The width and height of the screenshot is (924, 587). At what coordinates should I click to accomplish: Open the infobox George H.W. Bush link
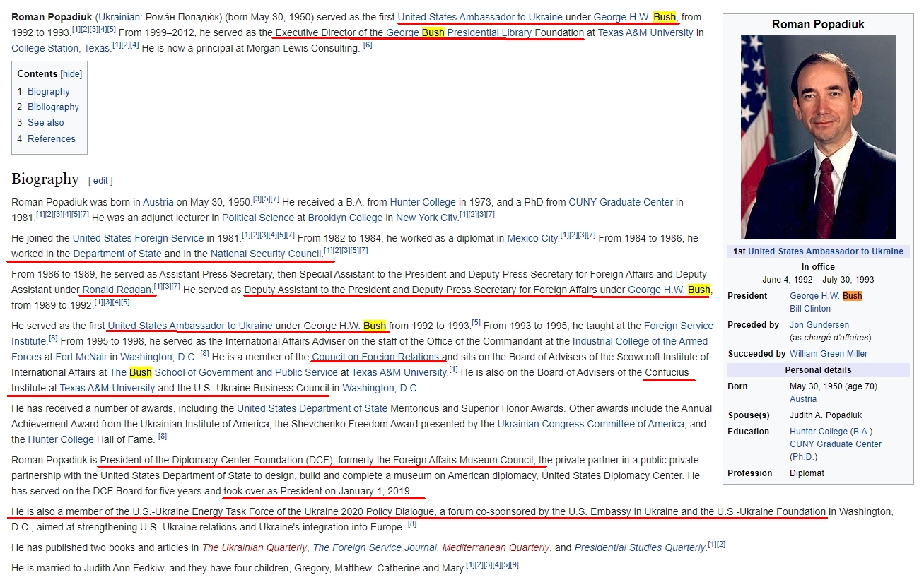coord(826,296)
